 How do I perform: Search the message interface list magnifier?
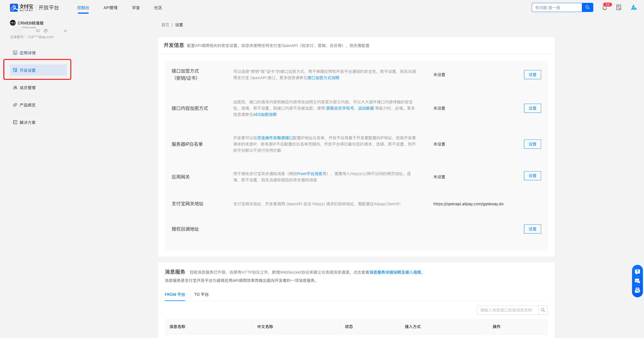point(543,310)
